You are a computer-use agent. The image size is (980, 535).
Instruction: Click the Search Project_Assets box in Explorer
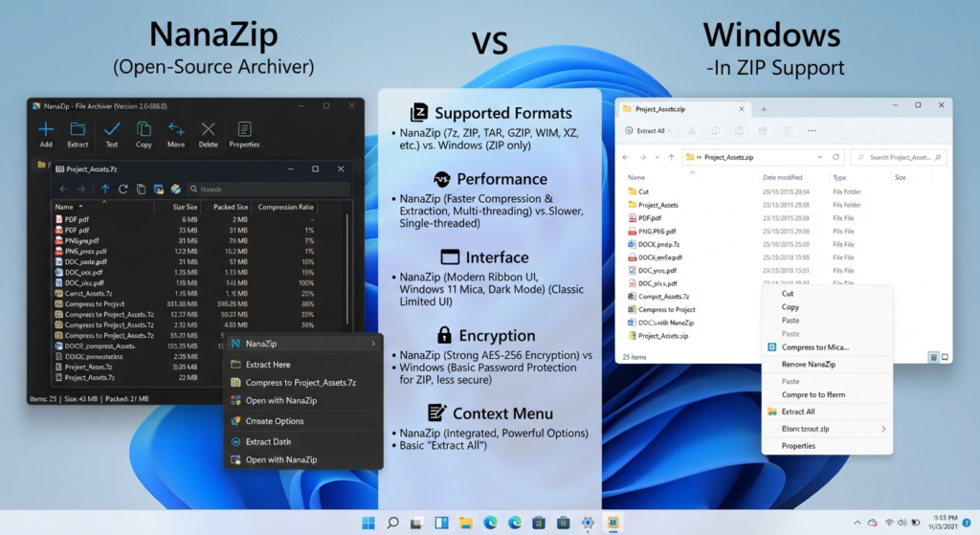[899, 158]
